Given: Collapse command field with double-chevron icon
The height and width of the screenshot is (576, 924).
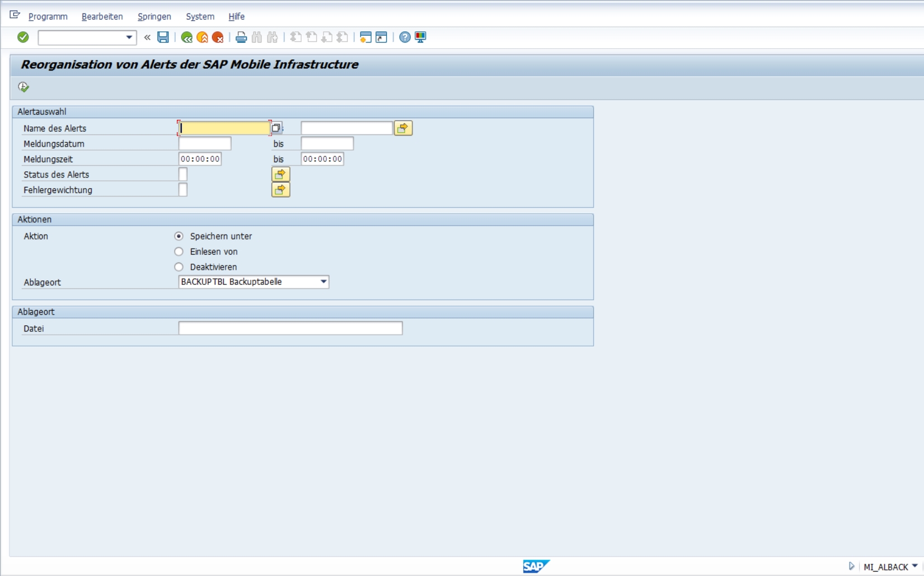Looking at the screenshot, I should [147, 38].
